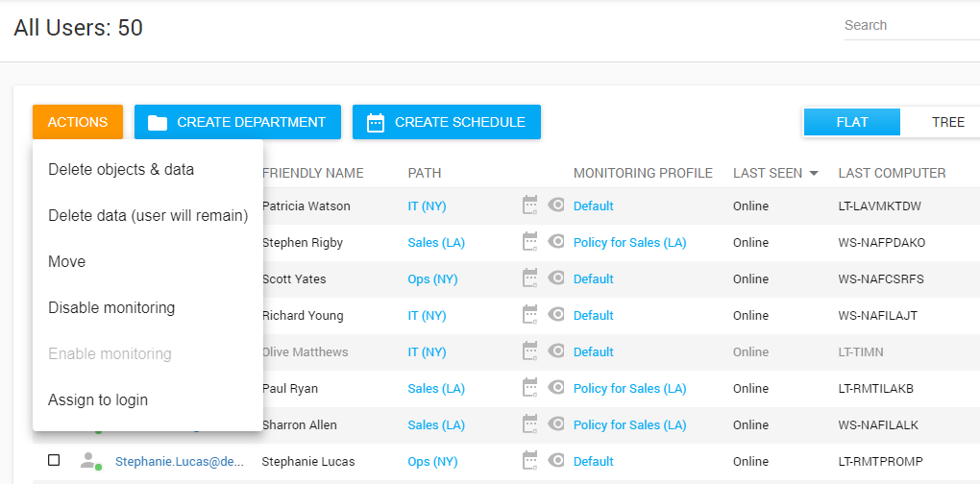
Task: Open Ops (NY) path for Stephanie Lucas
Action: point(432,462)
